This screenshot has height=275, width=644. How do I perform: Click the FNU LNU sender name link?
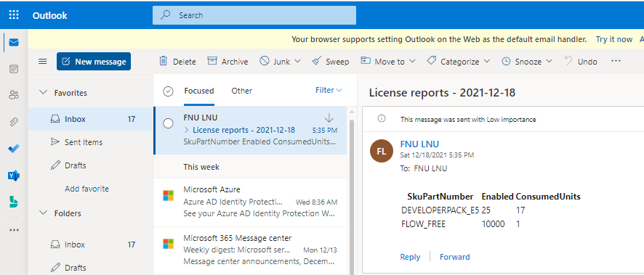pos(419,144)
